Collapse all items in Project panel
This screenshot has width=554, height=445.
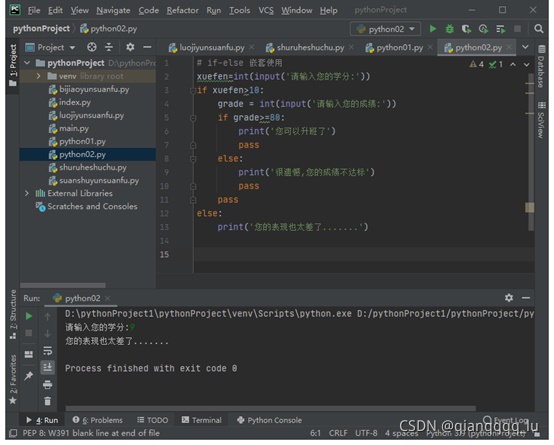tap(109, 47)
